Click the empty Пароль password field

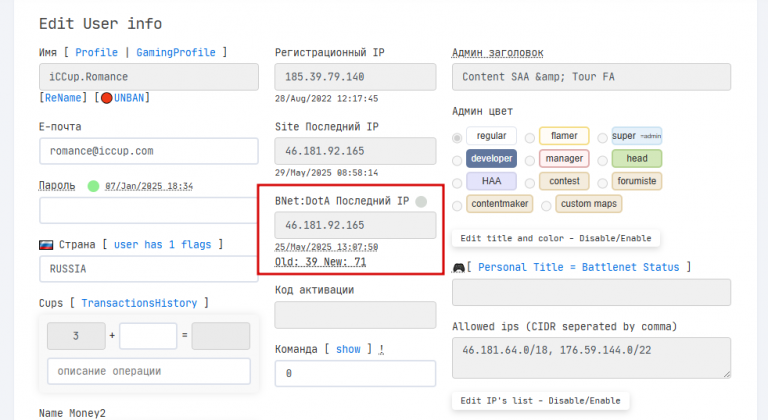(x=149, y=211)
